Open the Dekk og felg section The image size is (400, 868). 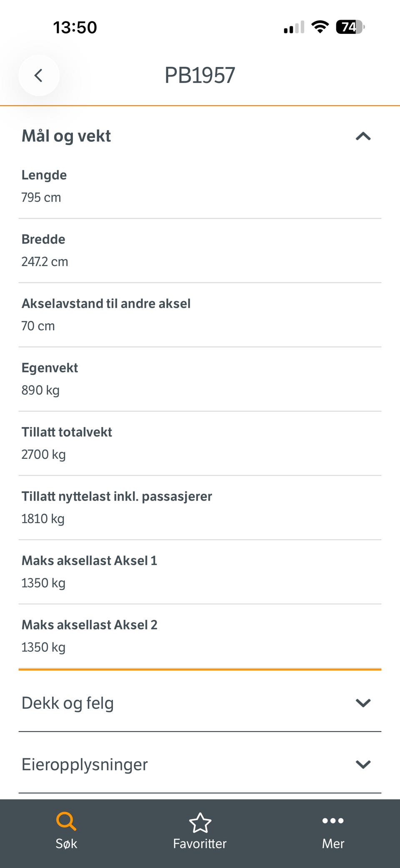coord(200,703)
